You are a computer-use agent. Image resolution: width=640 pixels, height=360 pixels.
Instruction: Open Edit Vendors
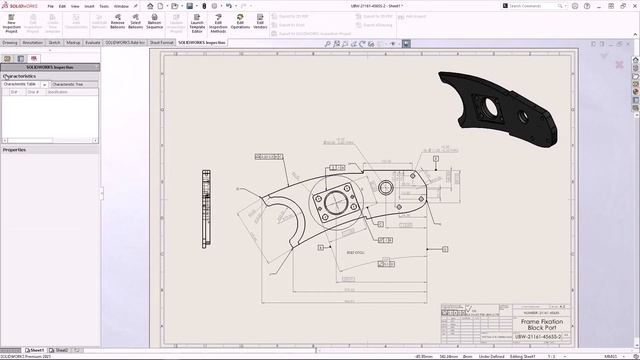pos(260,21)
